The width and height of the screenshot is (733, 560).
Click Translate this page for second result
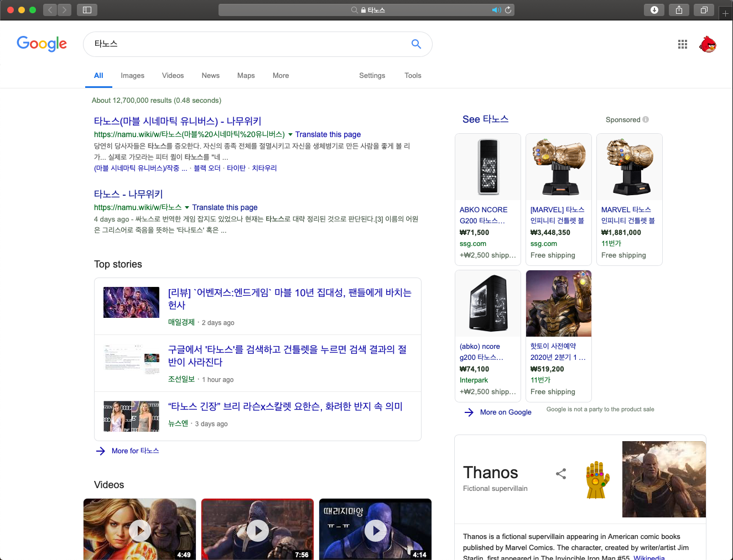click(225, 207)
